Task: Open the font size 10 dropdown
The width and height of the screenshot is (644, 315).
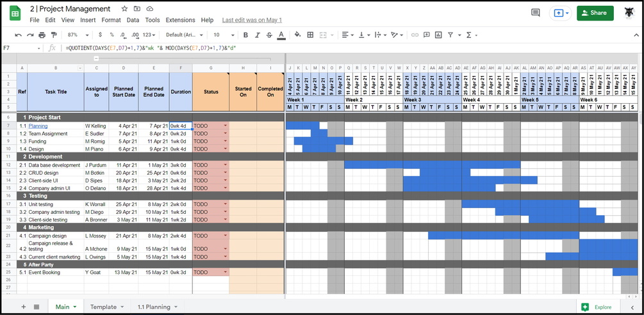Action: point(224,35)
